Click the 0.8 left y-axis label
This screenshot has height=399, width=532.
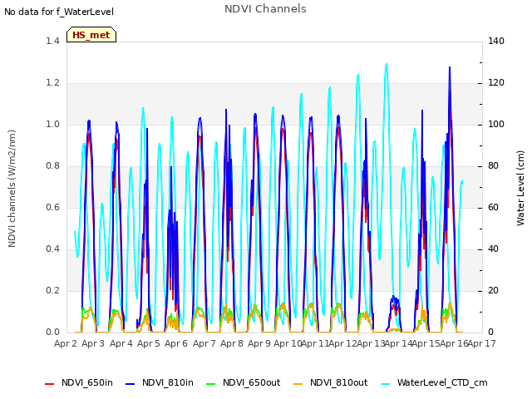52,166
